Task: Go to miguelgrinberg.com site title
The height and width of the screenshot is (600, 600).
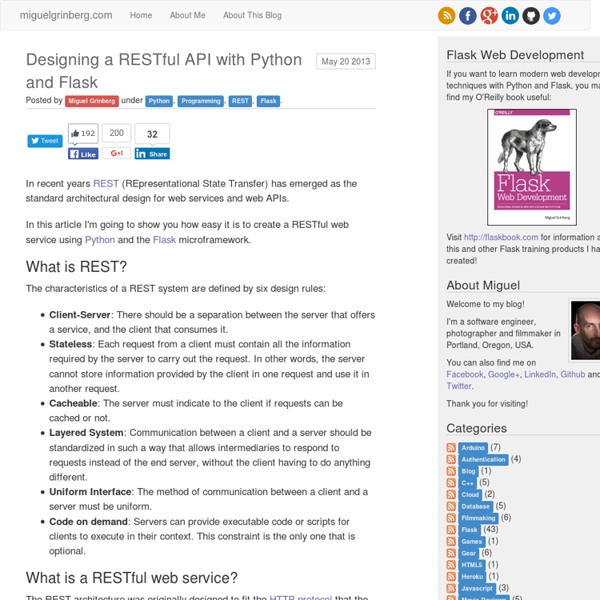Action: coord(66,15)
